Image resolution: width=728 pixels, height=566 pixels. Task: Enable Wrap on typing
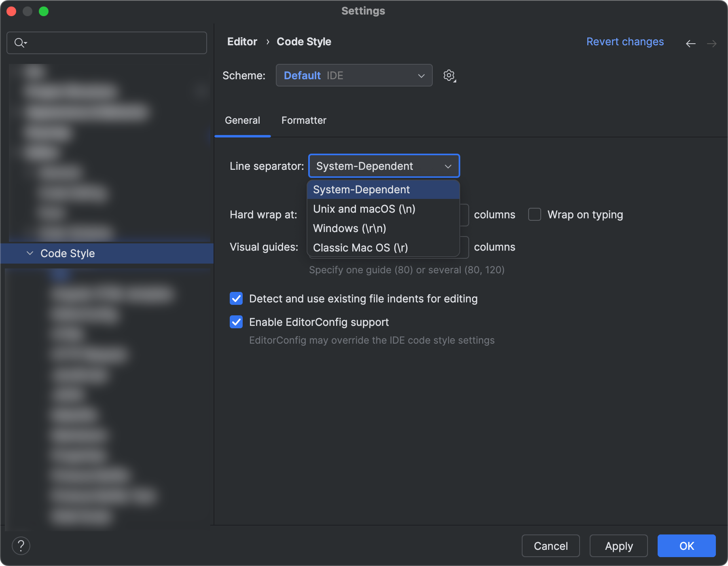(x=535, y=214)
